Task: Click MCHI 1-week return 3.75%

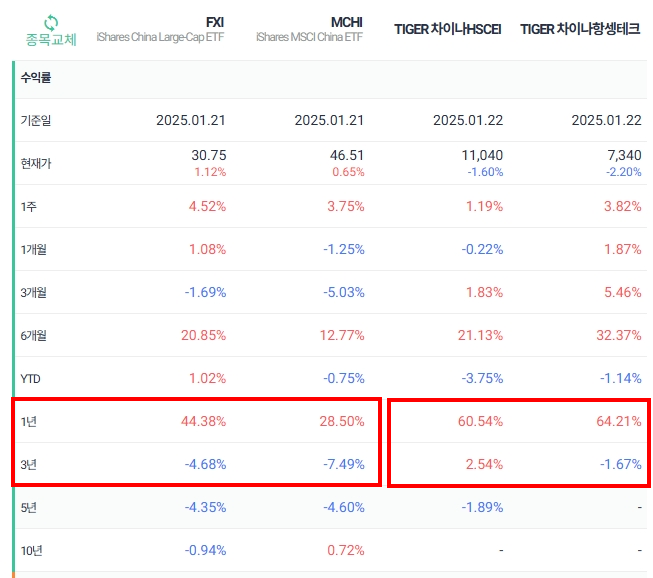Action: (x=345, y=206)
